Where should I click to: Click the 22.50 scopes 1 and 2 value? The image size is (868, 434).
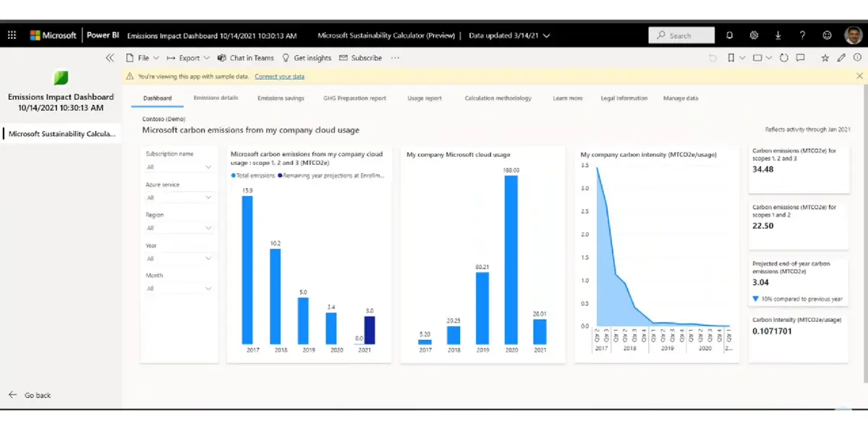(x=763, y=226)
